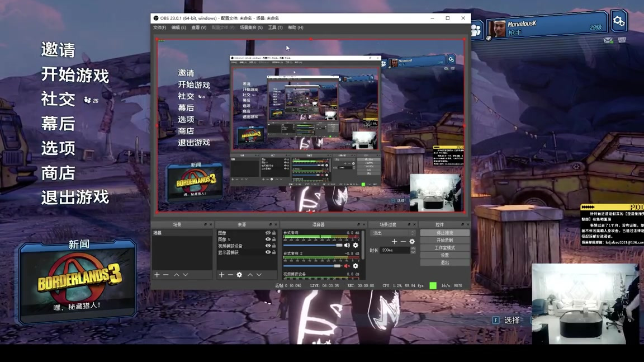Open the 淡出 transition dropdown
Image resolution: width=644 pixels, height=362 pixels.
coord(394,233)
